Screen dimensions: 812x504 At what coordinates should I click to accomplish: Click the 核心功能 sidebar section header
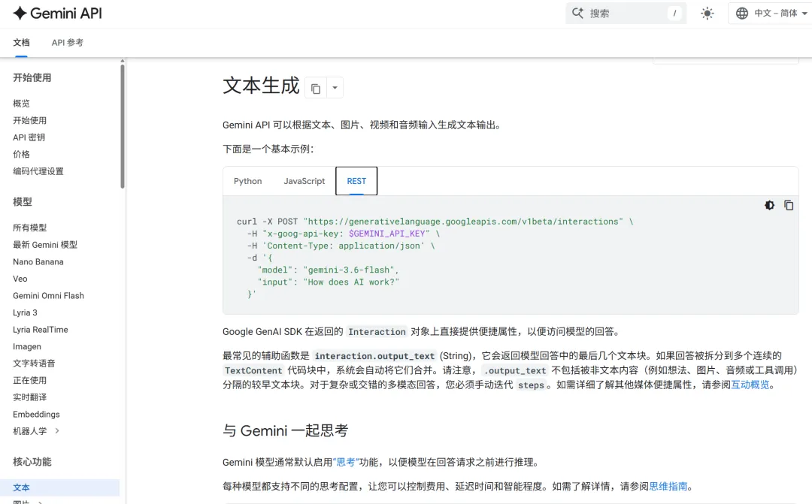coord(32,462)
